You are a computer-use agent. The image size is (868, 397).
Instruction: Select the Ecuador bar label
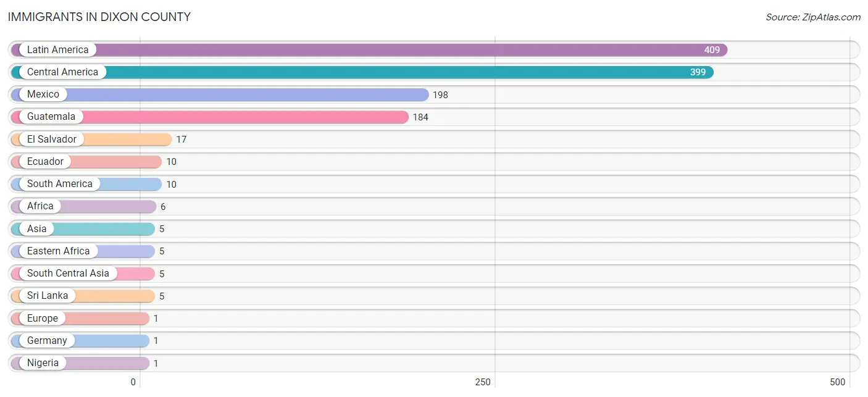(x=45, y=161)
